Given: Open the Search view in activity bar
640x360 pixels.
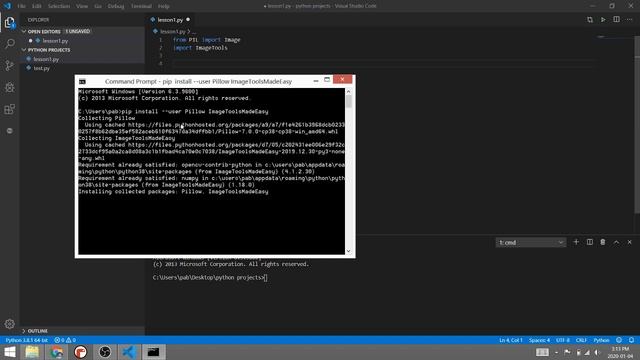Looking at the screenshot, I should point(10,44).
